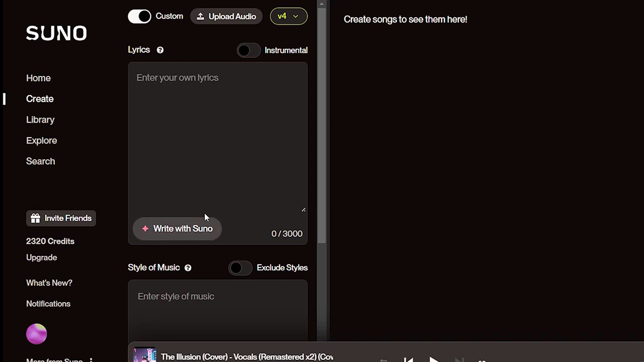Enable the Instrumental toggle
Screen dimensions: 644x362
click(x=249, y=50)
